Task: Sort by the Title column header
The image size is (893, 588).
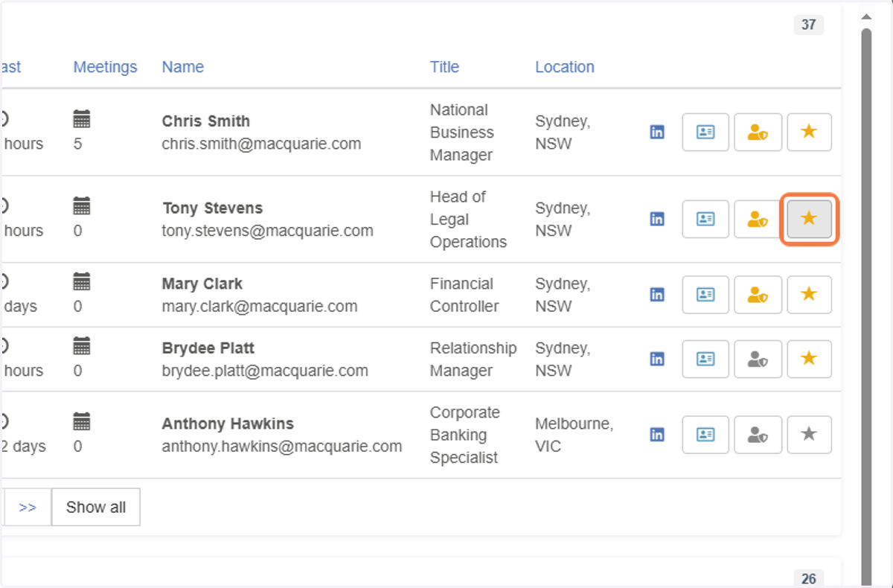Action: (x=444, y=67)
